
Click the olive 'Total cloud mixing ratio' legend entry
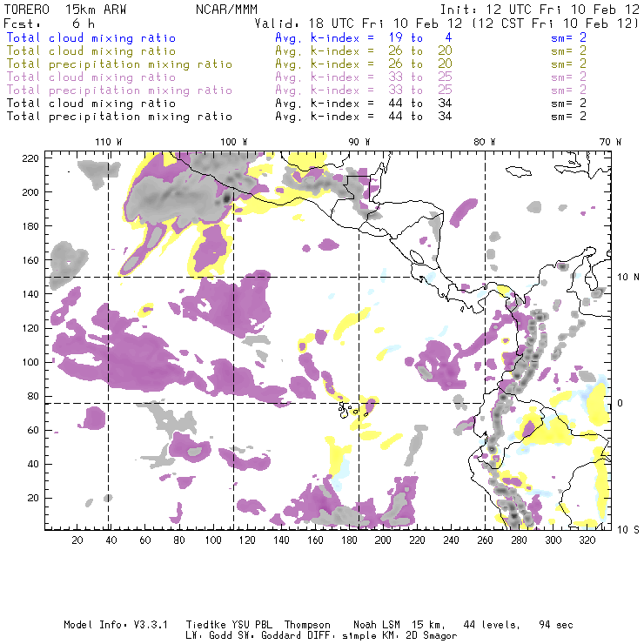pyautogui.click(x=91, y=51)
